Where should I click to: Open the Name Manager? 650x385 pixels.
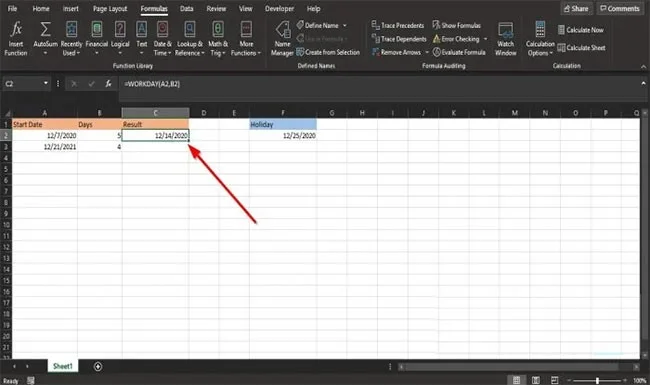(x=282, y=39)
